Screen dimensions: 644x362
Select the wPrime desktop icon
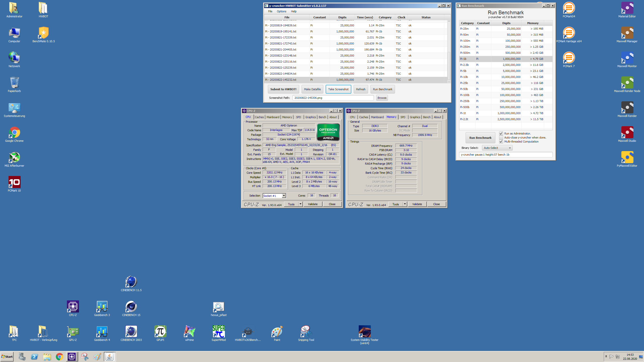pos(189,333)
